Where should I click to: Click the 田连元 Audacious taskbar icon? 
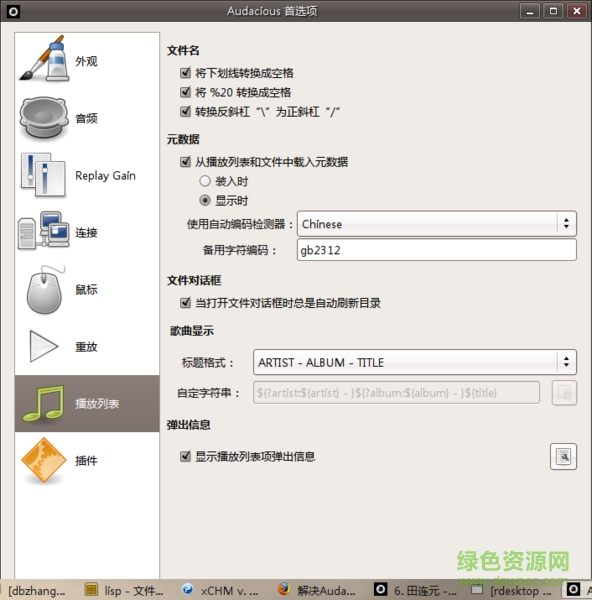(380, 589)
